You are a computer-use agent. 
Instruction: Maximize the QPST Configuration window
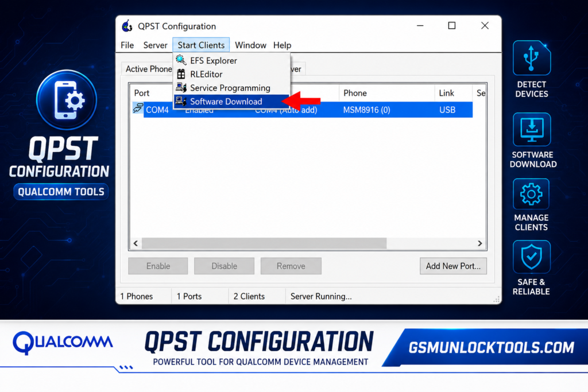[452, 26]
